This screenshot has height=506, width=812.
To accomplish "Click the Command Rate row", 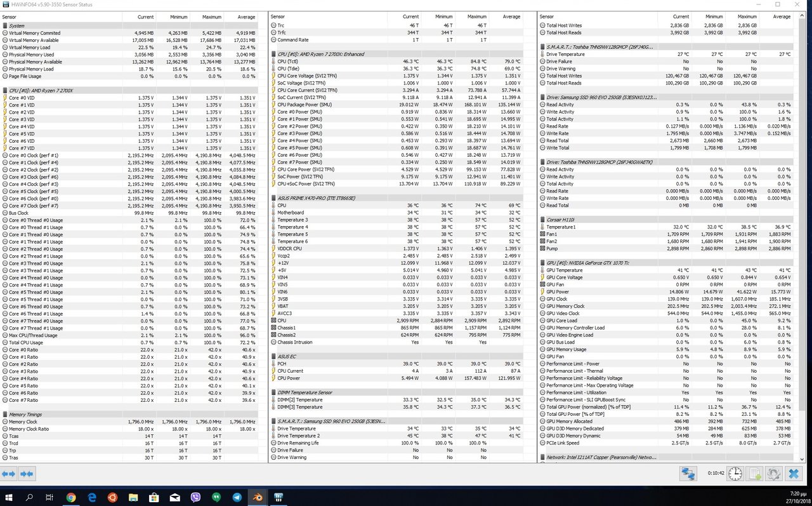I will tap(396, 40).
